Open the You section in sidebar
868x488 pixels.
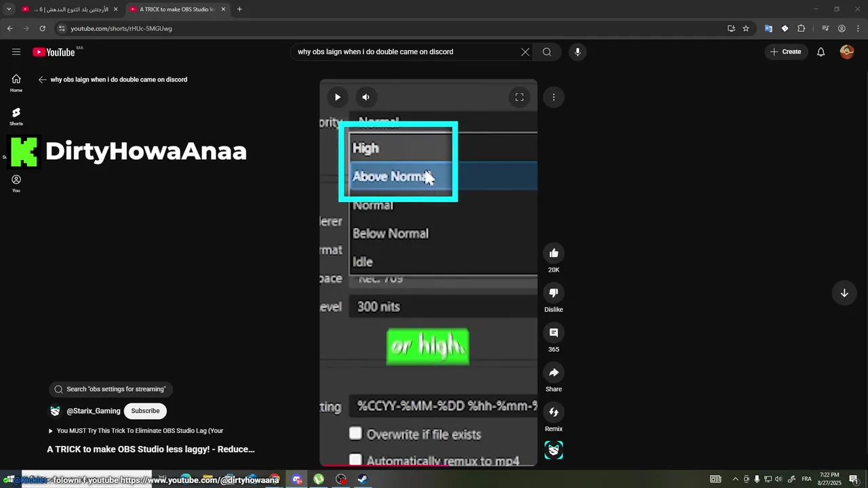point(16,183)
